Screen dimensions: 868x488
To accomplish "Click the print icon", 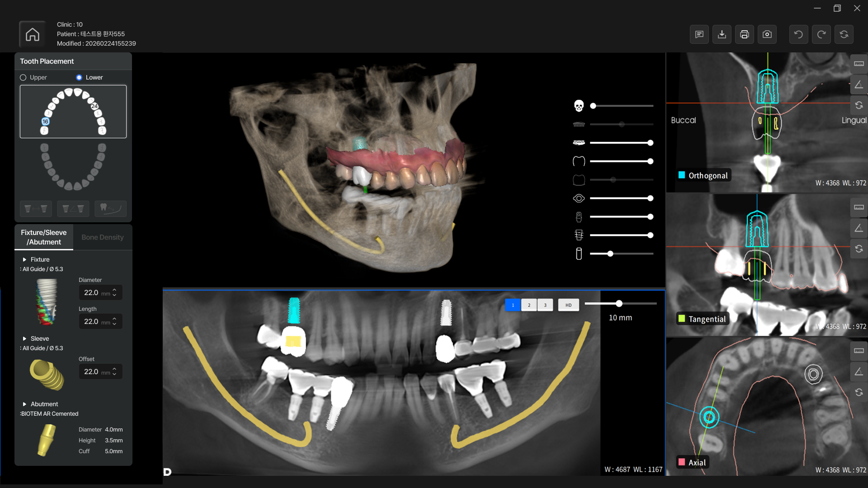I will pyautogui.click(x=745, y=34).
